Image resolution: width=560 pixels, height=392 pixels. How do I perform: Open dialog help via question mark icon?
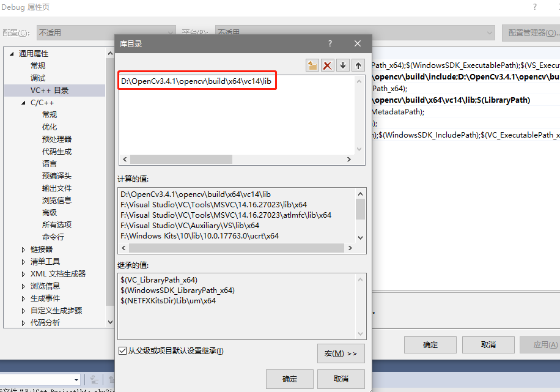click(330, 43)
